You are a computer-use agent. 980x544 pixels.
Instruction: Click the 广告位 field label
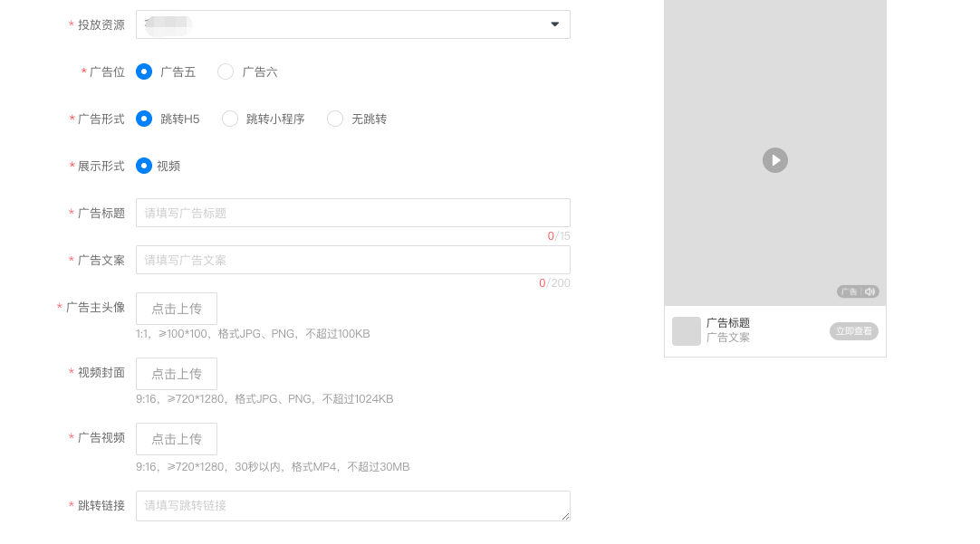(x=107, y=72)
